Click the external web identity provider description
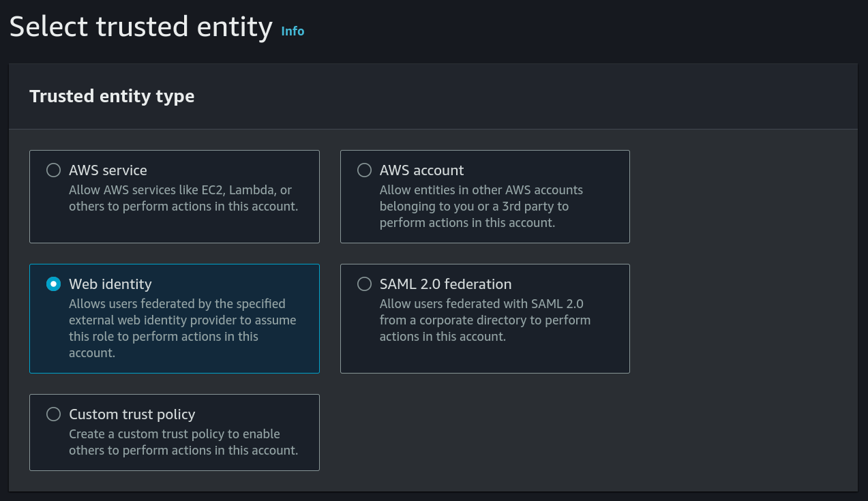The image size is (868, 501). click(182, 328)
